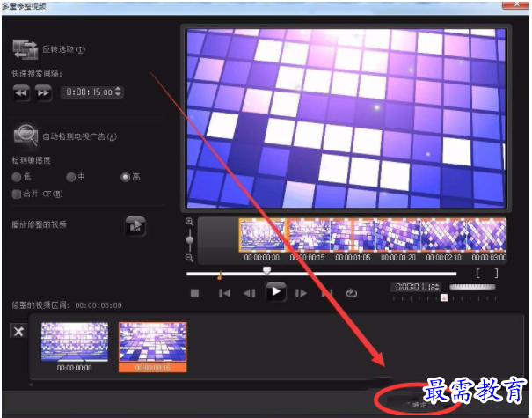Click the shuttle speed slider marker
Viewport: 532px width, 418px height.
pyautogui.click(x=444, y=297)
